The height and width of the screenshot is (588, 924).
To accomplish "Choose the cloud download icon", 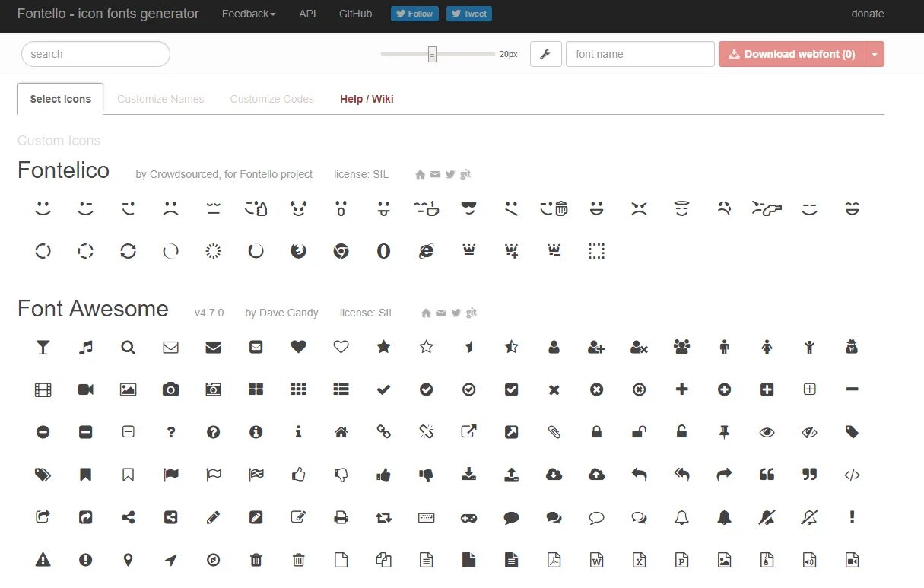I will [x=554, y=475].
